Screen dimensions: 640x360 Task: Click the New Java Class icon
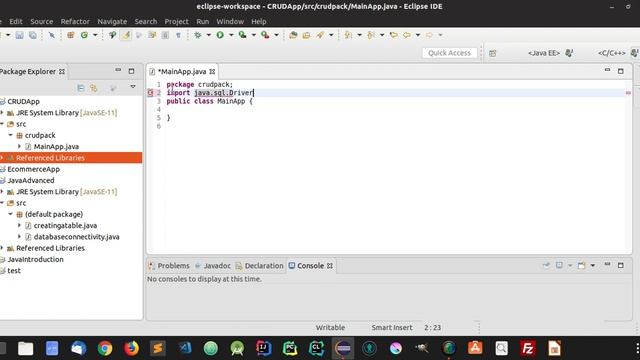(x=84, y=35)
